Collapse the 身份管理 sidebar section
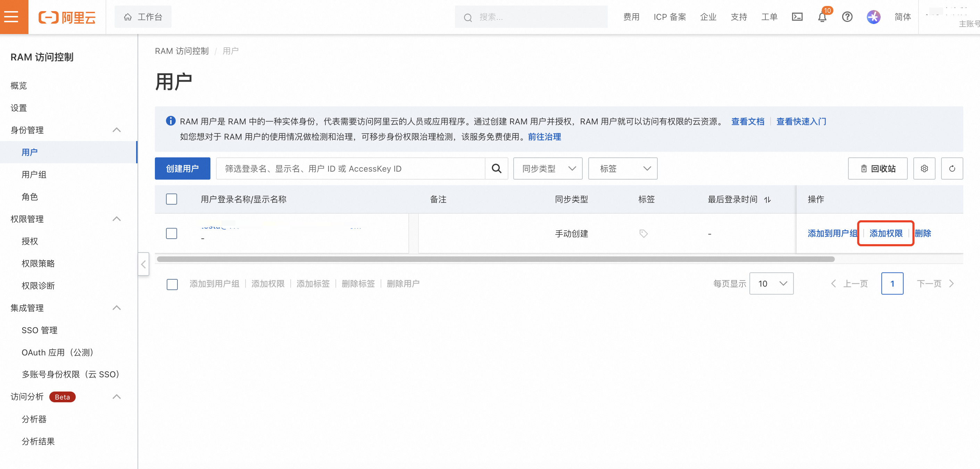Image resolution: width=980 pixels, height=469 pixels. tap(117, 130)
